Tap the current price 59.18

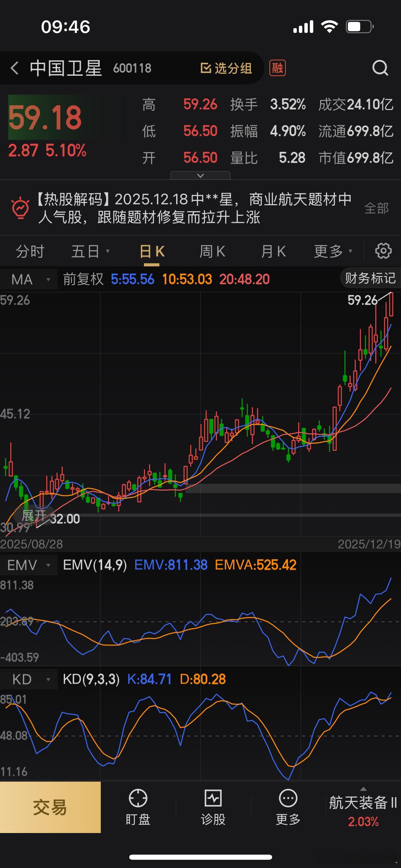45,118
